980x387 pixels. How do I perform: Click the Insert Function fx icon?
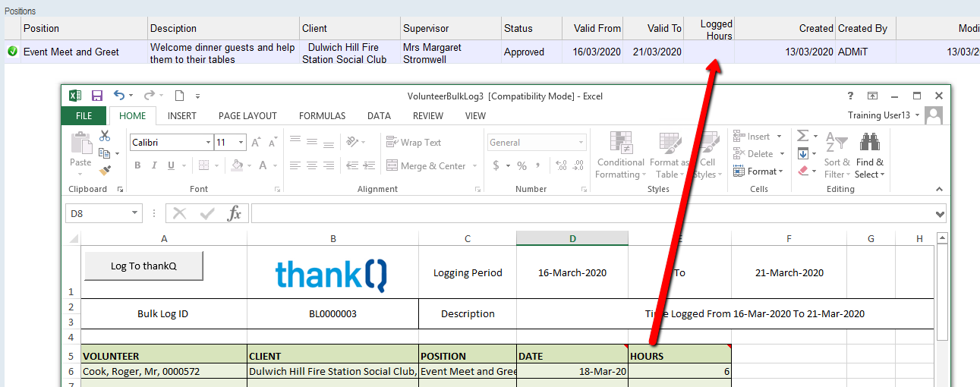[235, 214]
